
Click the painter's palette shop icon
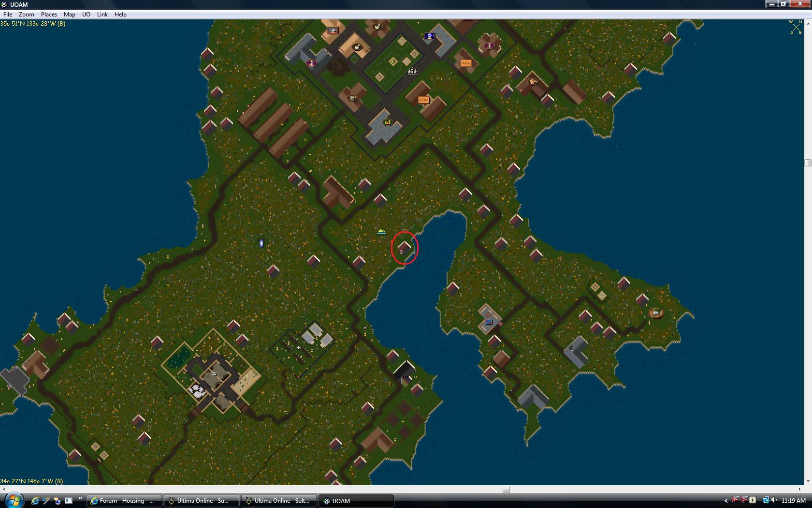533,82
